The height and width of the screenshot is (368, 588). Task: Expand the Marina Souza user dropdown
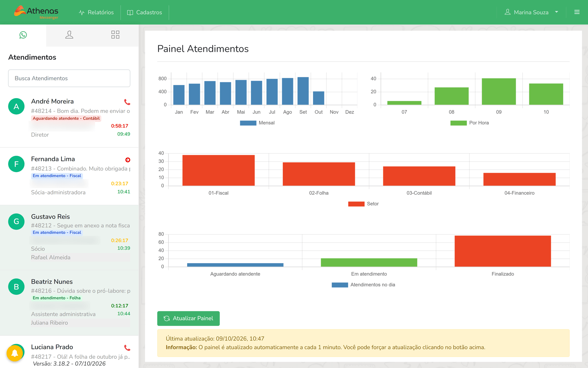pyautogui.click(x=532, y=12)
